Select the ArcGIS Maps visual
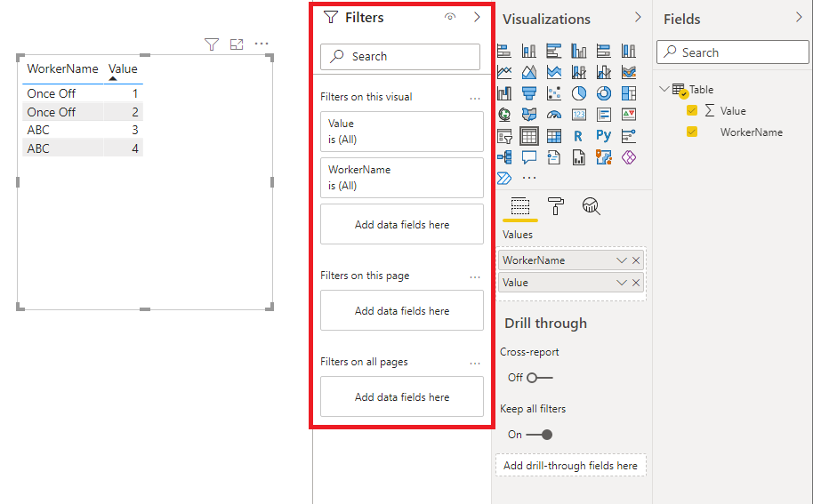Image resolution: width=813 pixels, height=504 pixels. [604, 157]
